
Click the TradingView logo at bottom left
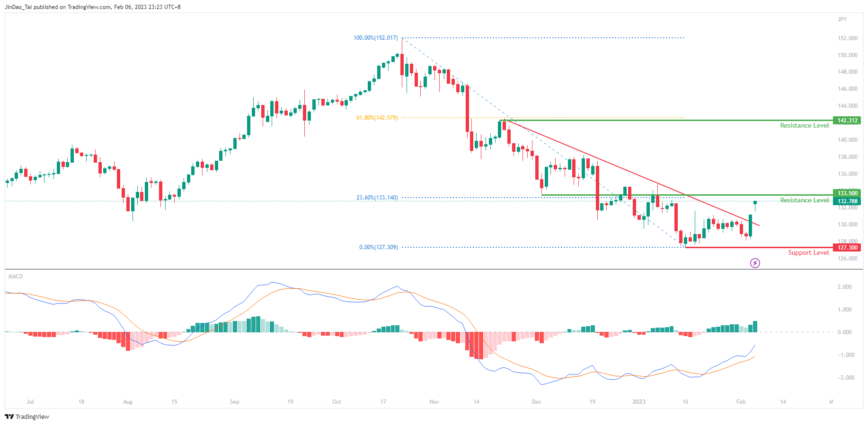pos(27,416)
